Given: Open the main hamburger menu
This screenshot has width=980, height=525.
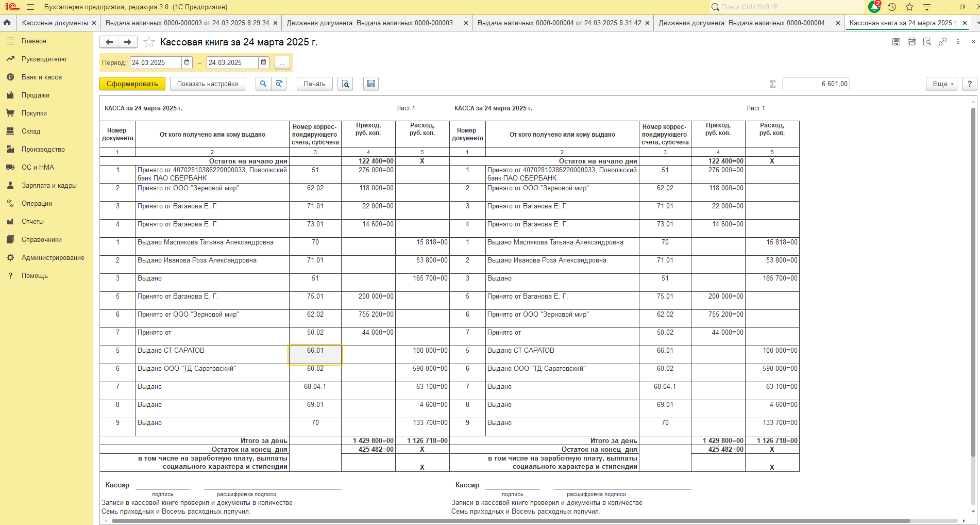Looking at the screenshot, I should click(30, 7).
